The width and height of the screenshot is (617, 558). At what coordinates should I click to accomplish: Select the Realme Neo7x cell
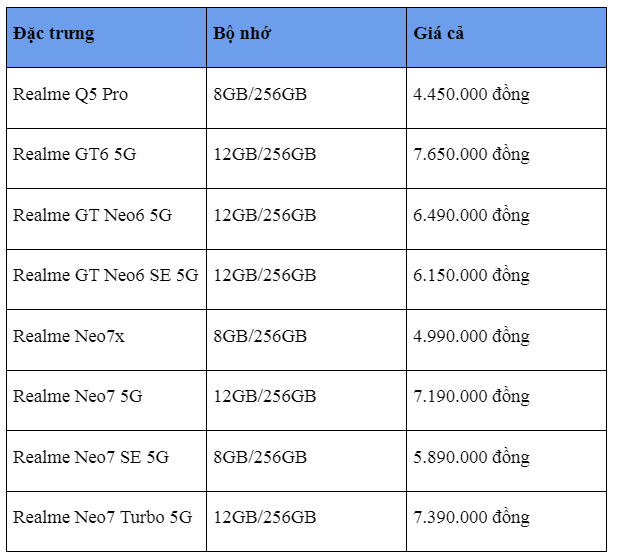point(69,336)
